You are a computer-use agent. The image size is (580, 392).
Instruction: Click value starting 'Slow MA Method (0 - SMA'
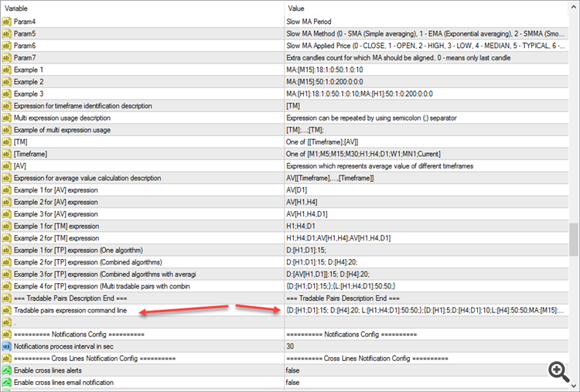click(425, 34)
